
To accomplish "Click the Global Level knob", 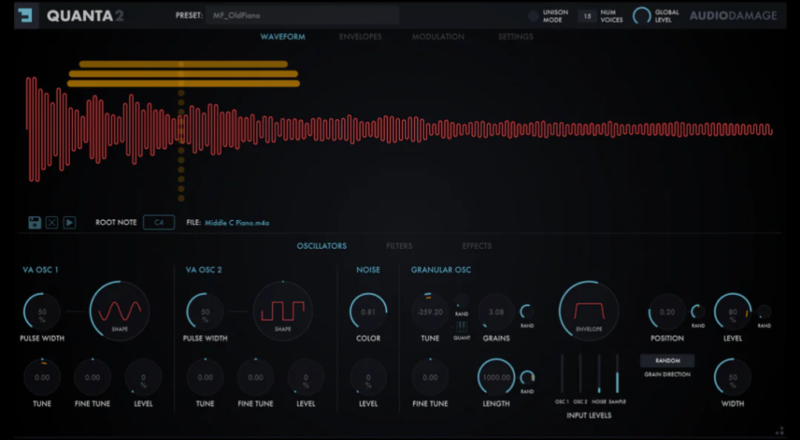I will [641, 16].
